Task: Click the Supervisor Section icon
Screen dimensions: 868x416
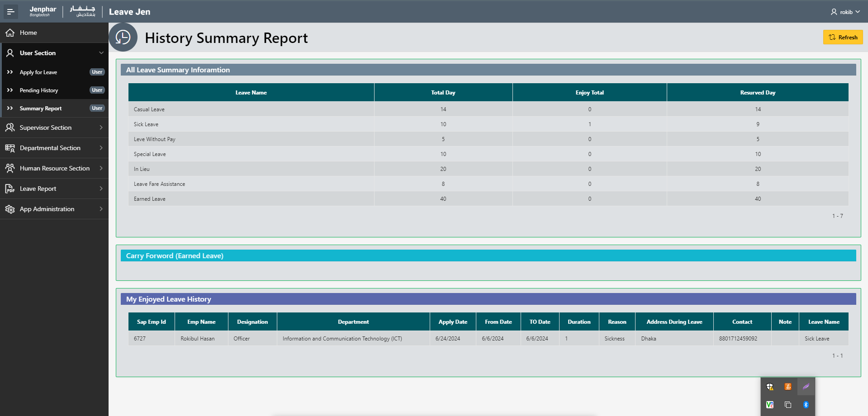Action: coord(10,128)
